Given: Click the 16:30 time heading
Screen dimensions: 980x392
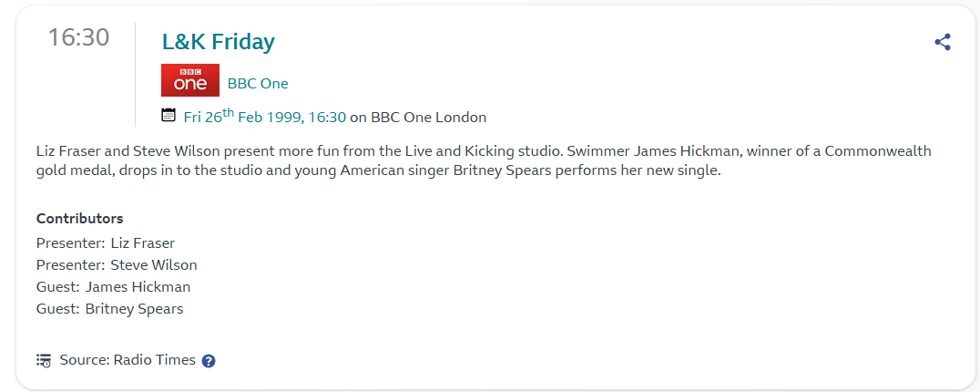Looking at the screenshot, I should click(x=78, y=37).
